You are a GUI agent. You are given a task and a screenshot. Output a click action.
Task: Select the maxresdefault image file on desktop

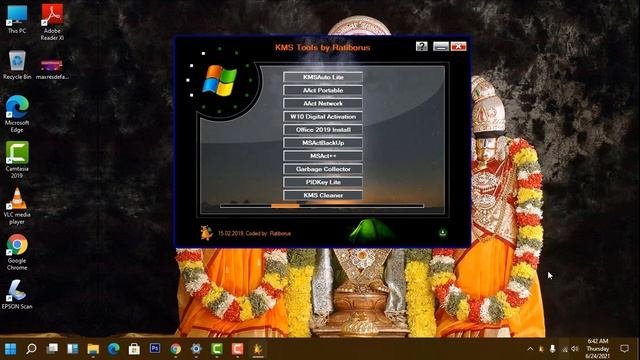click(x=52, y=69)
